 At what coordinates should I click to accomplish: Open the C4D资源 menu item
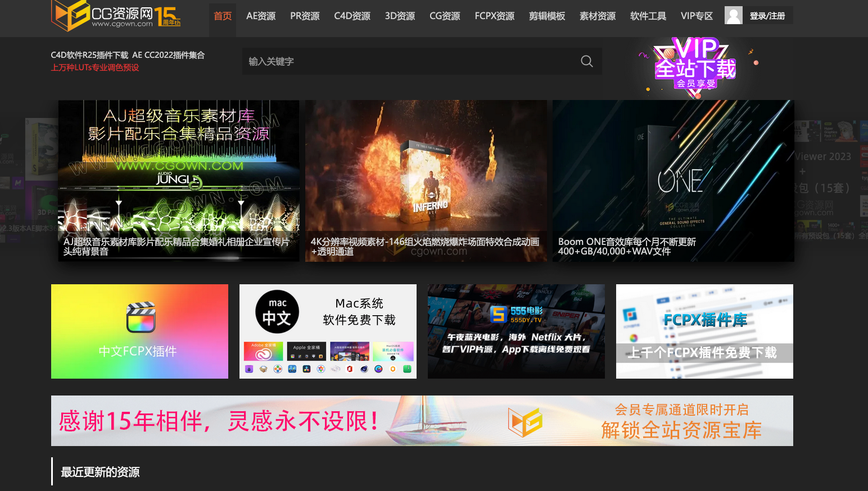click(x=352, y=16)
